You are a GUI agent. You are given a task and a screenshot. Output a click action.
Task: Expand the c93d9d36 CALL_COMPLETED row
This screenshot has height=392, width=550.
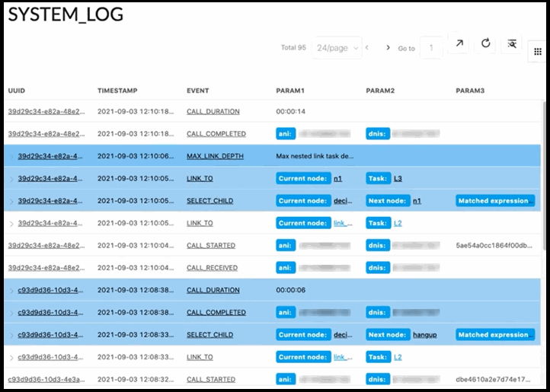(11, 313)
